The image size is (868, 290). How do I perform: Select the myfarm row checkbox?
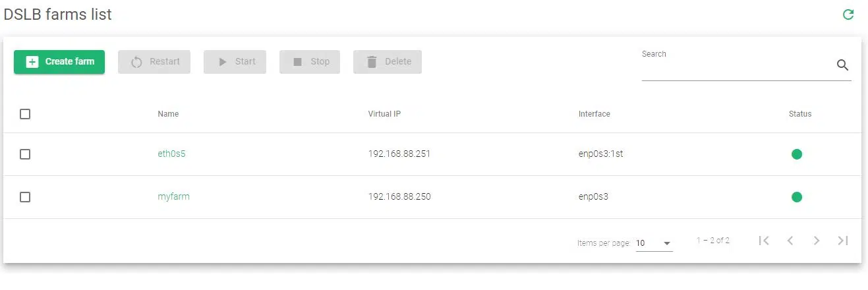tap(25, 196)
